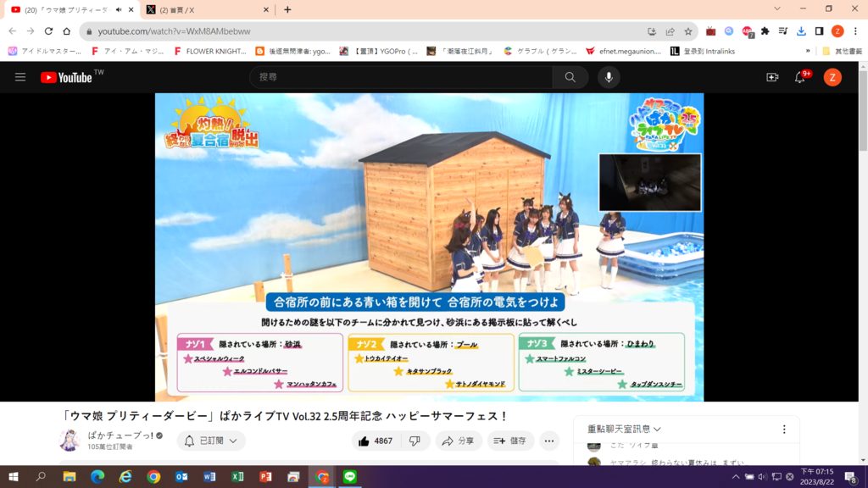
Task: Open the media control playlist icon
Action: tap(782, 31)
